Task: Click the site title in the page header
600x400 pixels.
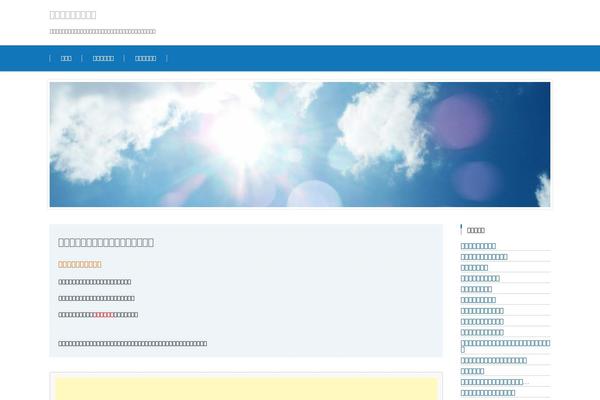Action: click(73, 15)
